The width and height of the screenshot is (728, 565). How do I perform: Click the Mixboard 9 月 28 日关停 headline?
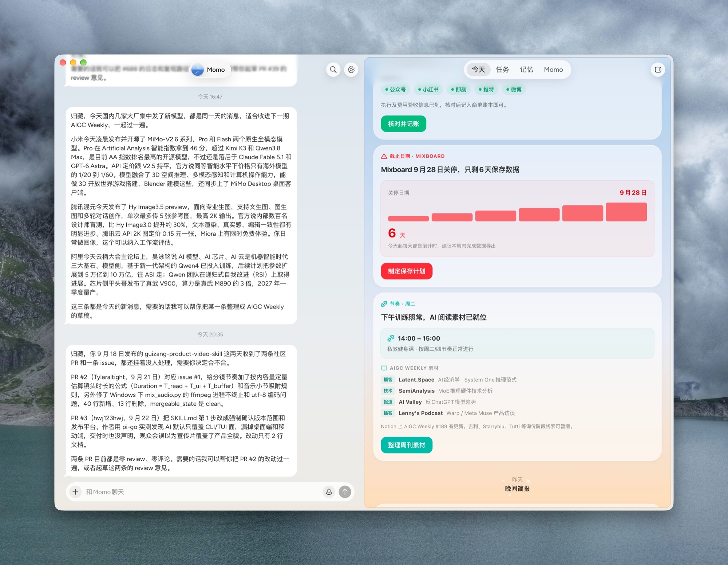coord(450,170)
